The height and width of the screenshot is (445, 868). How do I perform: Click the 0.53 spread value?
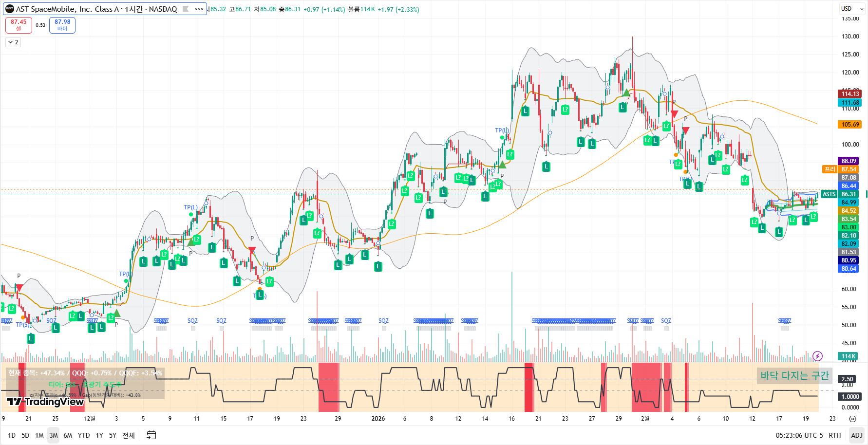[40, 25]
